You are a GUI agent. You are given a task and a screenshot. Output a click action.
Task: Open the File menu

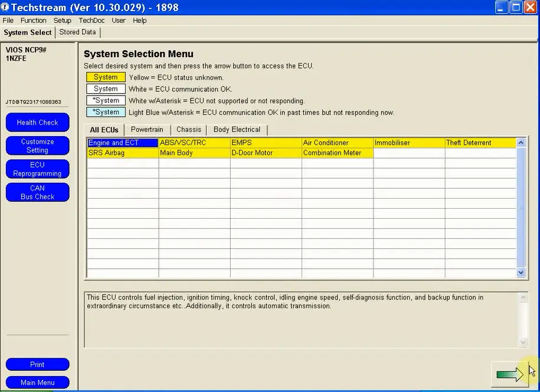click(x=8, y=20)
